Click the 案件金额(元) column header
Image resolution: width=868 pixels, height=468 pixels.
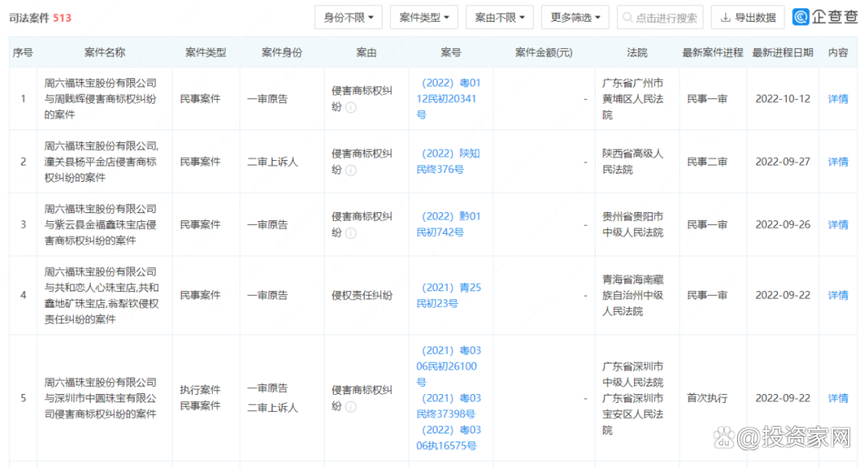(543, 52)
